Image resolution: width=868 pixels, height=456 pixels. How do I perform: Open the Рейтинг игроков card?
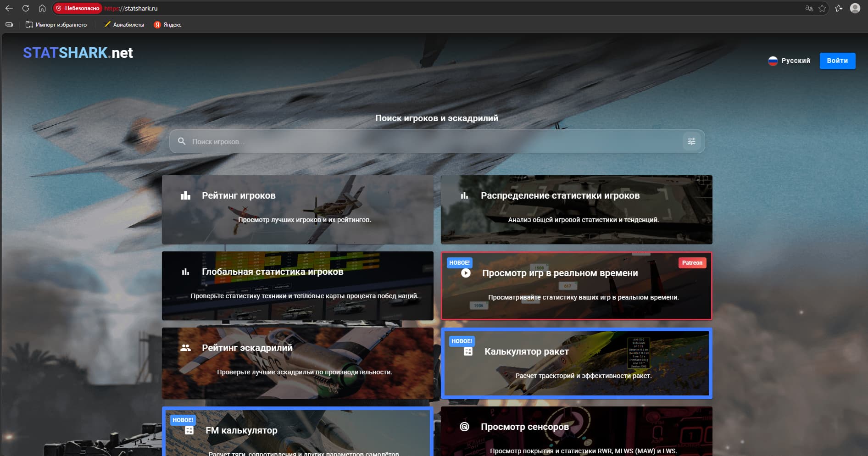pos(297,209)
